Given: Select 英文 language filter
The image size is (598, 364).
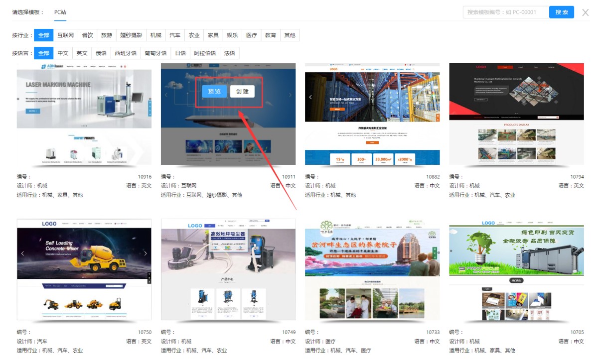Looking at the screenshot, I should tap(82, 53).
